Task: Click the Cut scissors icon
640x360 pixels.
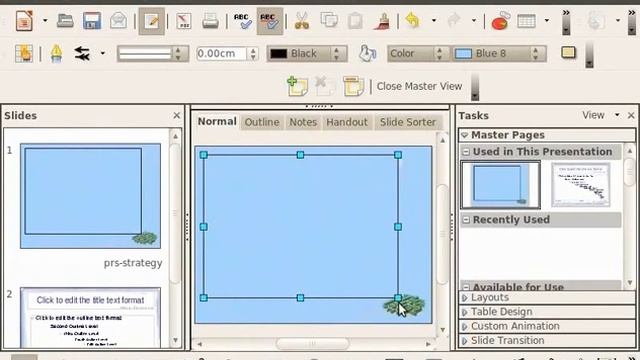Action: click(302, 20)
